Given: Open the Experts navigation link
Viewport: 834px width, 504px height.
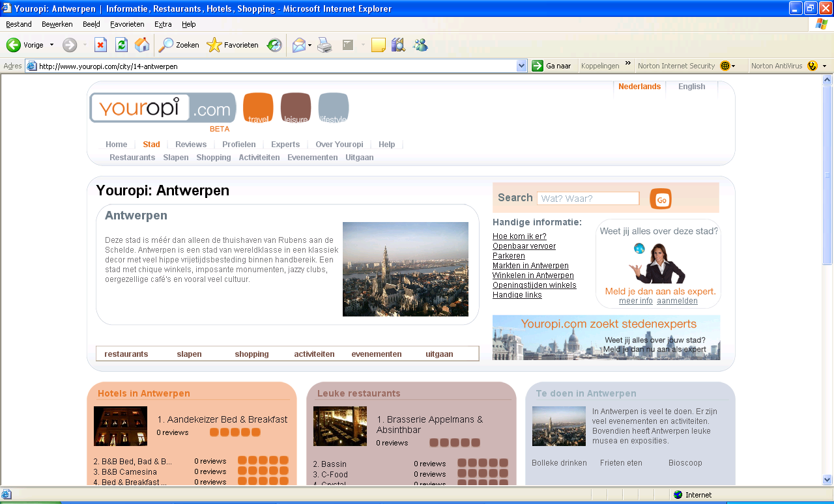Looking at the screenshot, I should point(285,145).
